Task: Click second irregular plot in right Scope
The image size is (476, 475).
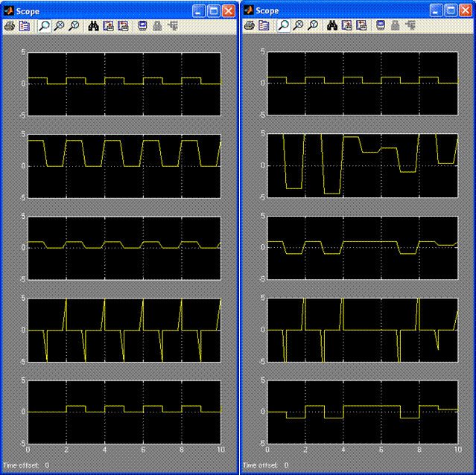Action: coord(363,165)
